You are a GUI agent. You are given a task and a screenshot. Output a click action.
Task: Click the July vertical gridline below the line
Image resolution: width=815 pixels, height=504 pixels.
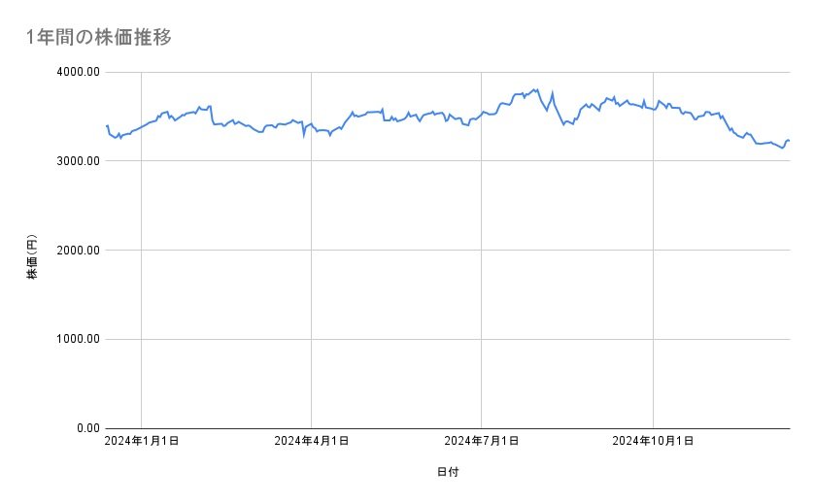(482, 291)
